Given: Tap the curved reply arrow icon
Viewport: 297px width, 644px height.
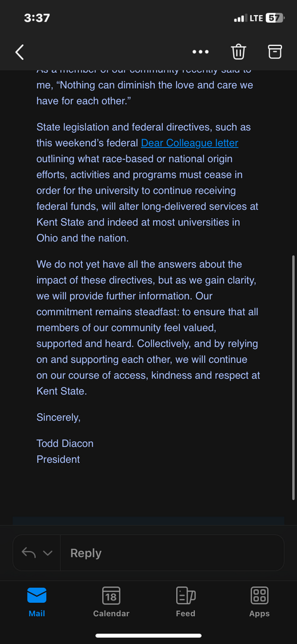Looking at the screenshot, I should [x=29, y=553].
